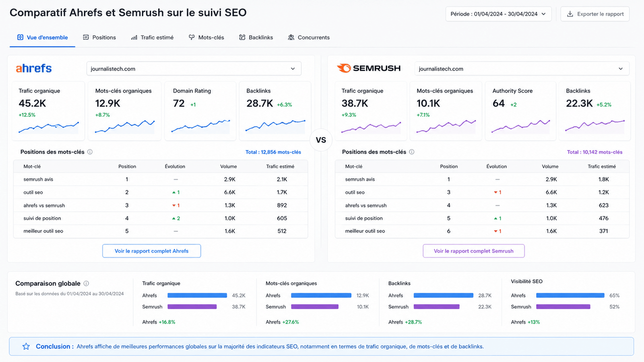
Task: Click the Semrush Mots-clés organiques purple bar
Action: 315,306
